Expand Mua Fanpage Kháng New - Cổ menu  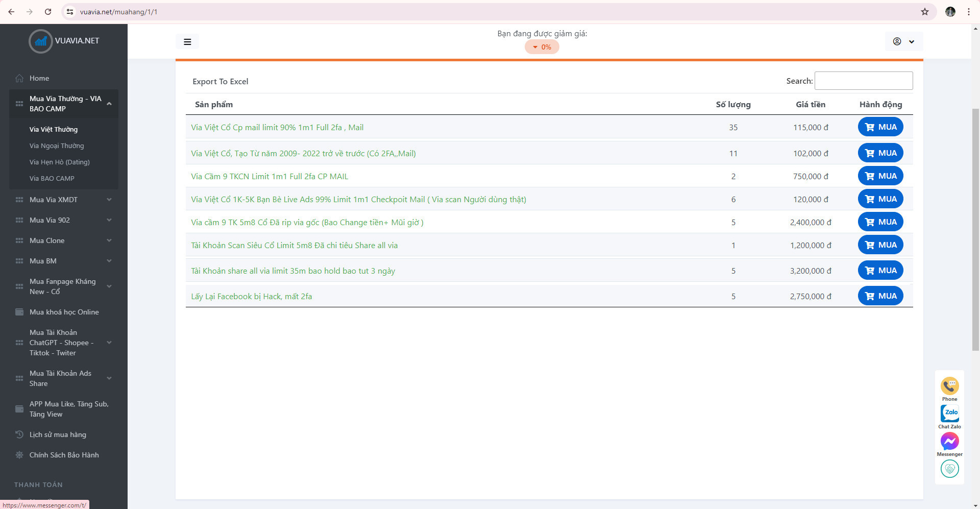tap(64, 286)
